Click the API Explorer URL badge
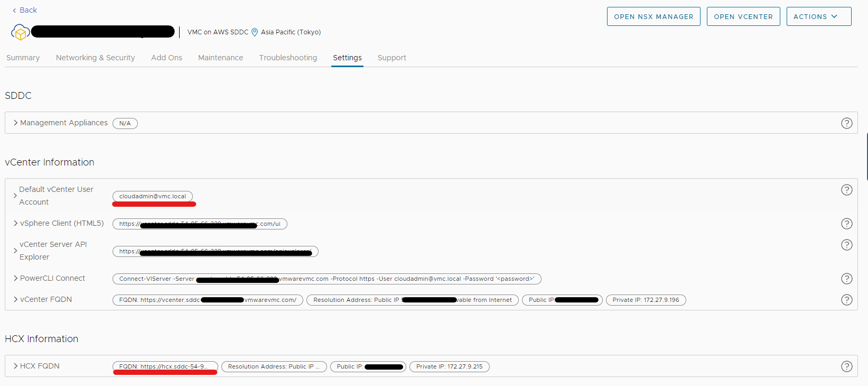Viewport: 868px width, 386px height. pos(216,251)
